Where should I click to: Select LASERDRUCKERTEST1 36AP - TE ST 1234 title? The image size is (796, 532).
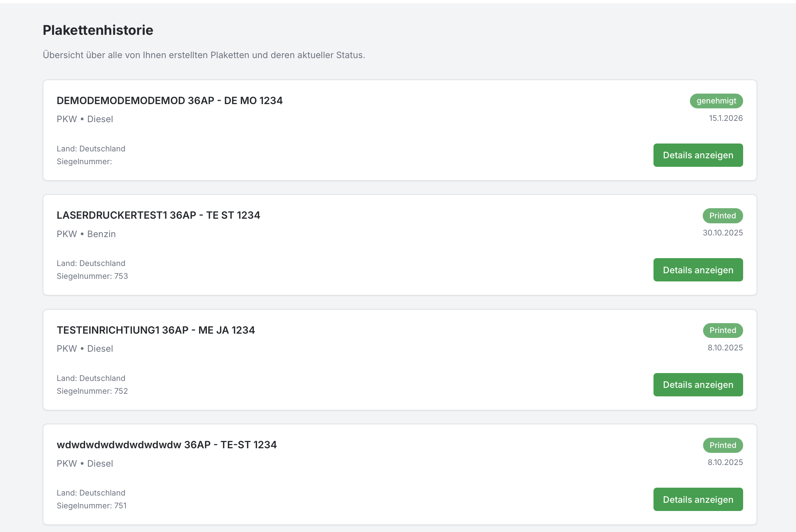tap(158, 215)
